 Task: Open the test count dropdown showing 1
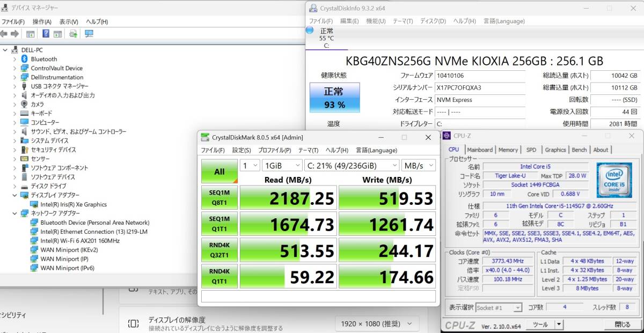point(250,166)
